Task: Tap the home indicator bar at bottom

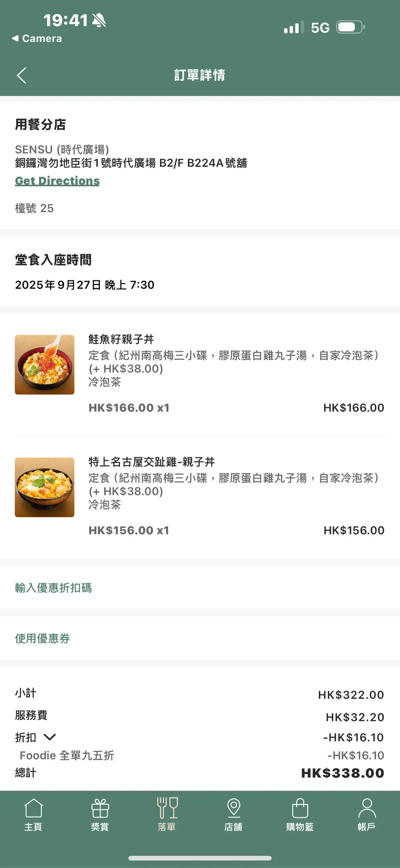Action: (x=200, y=858)
